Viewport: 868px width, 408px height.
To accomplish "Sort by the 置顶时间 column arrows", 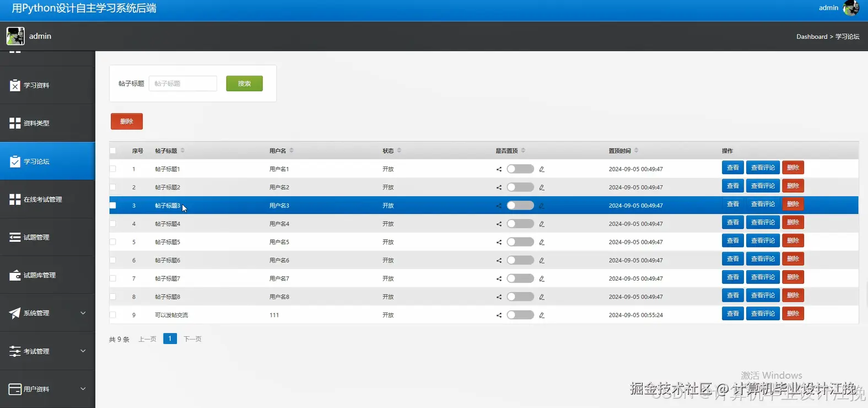I will [636, 151].
